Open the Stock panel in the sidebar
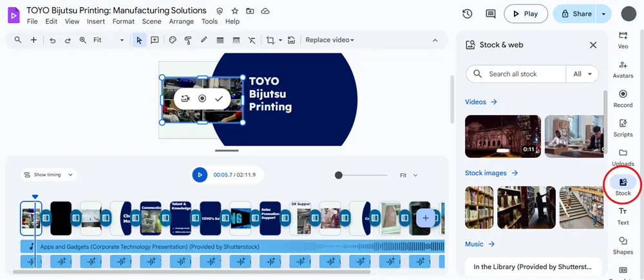This screenshot has height=280, width=644. pyautogui.click(x=623, y=186)
